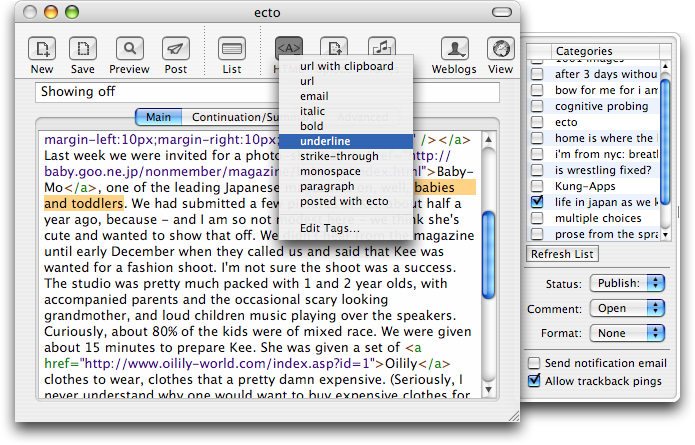
Task: Click the editor scroll down arrow
Action: coord(488,390)
